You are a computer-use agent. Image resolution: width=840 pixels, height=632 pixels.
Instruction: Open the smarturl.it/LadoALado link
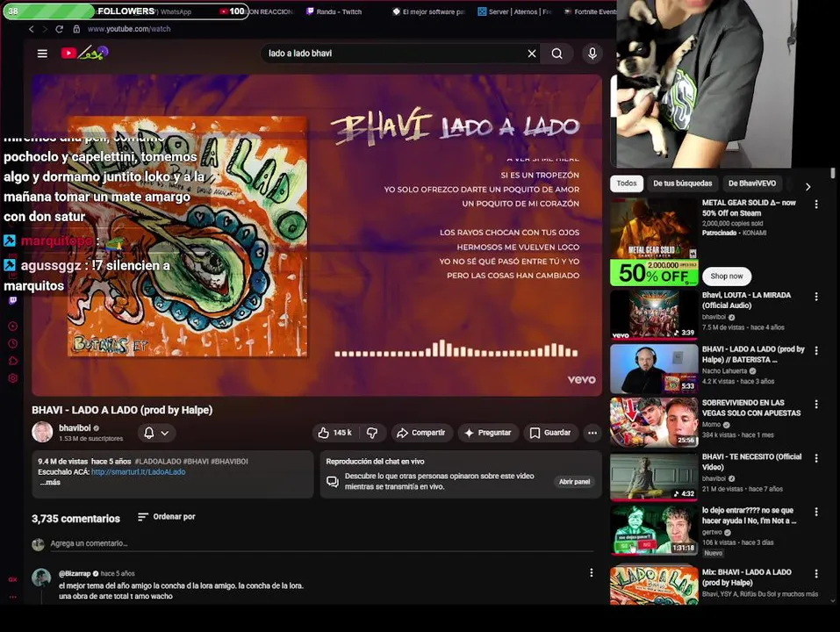[138, 472]
